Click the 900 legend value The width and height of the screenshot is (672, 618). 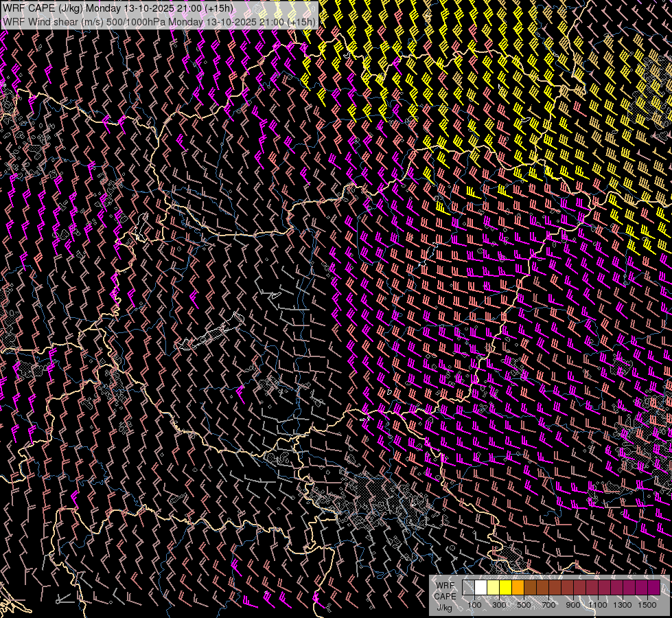point(573,605)
